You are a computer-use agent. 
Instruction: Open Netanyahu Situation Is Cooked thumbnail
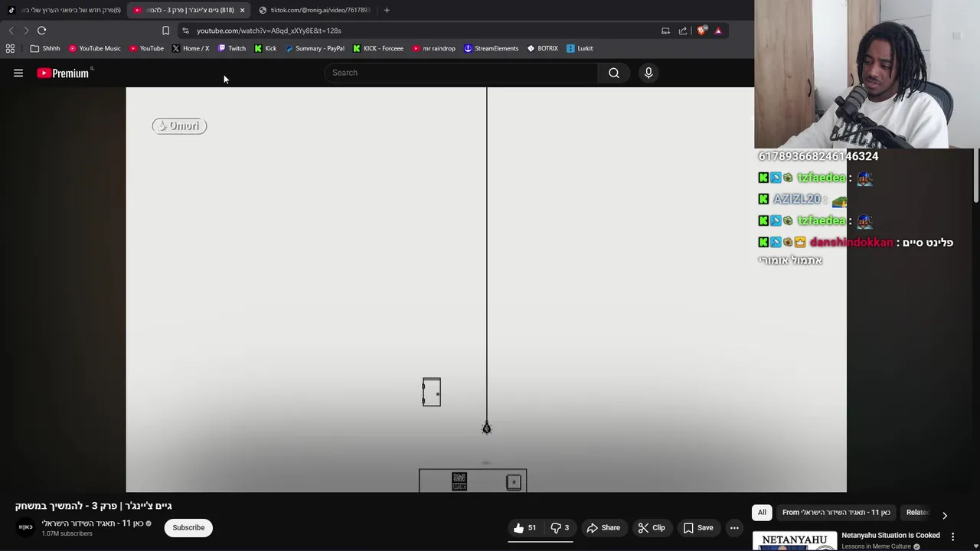pos(795,541)
